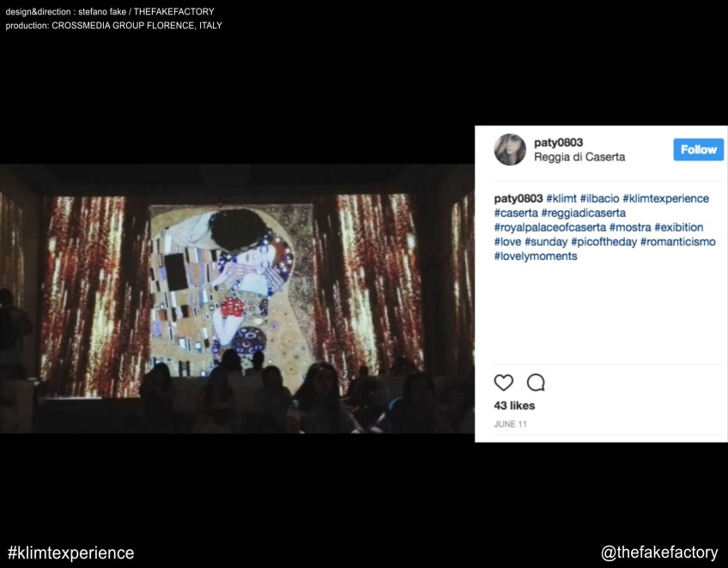728x568 pixels.
Task: Open the #exibition hashtag
Action: click(x=679, y=227)
